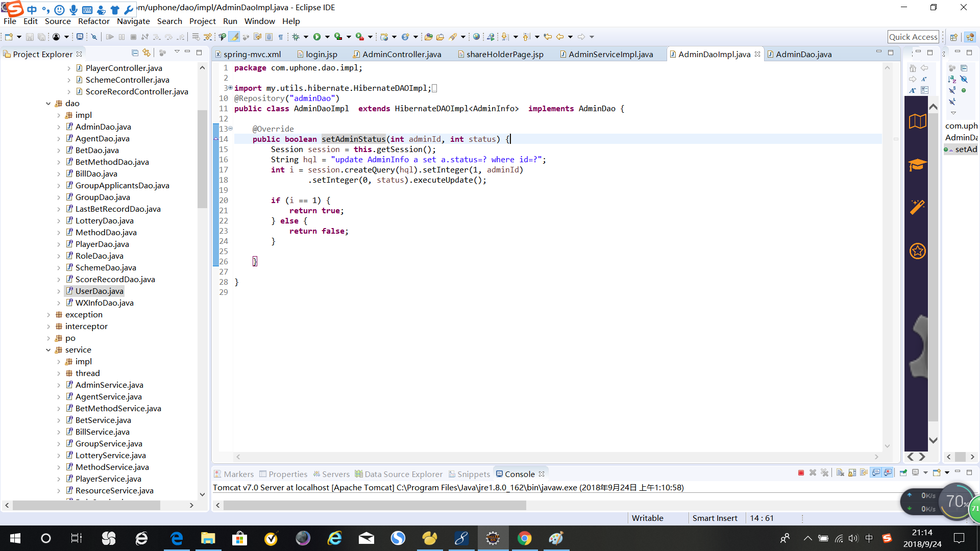
Task: Click Open Web Browser globe icon
Action: point(476,37)
